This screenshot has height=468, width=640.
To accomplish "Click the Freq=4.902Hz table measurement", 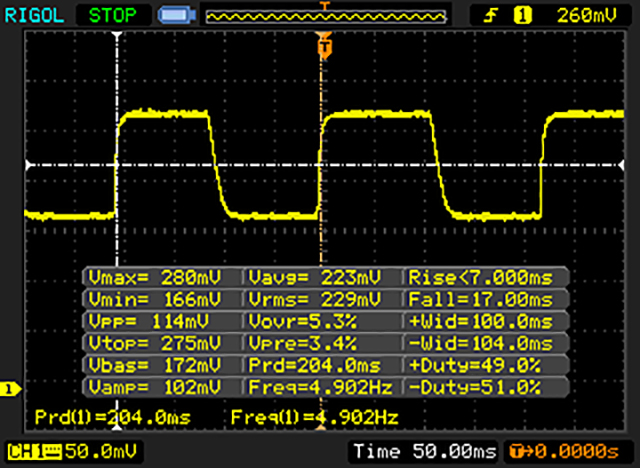I will coord(321,387).
